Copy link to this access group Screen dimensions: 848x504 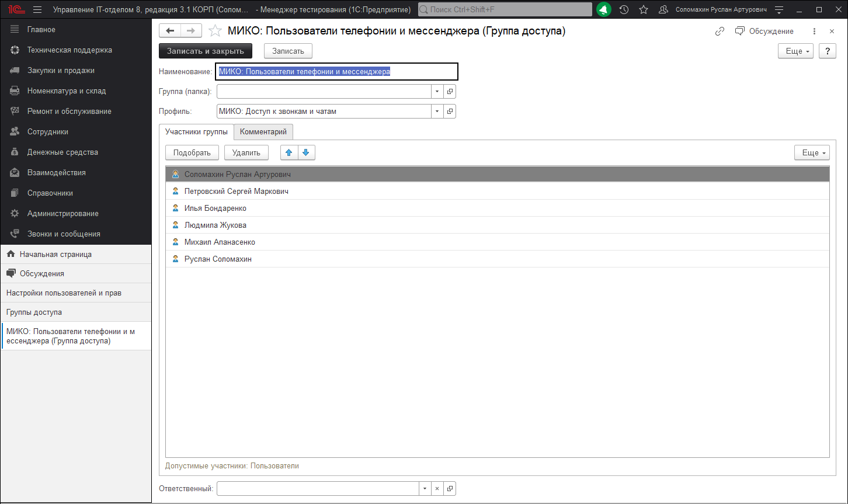coord(720,31)
